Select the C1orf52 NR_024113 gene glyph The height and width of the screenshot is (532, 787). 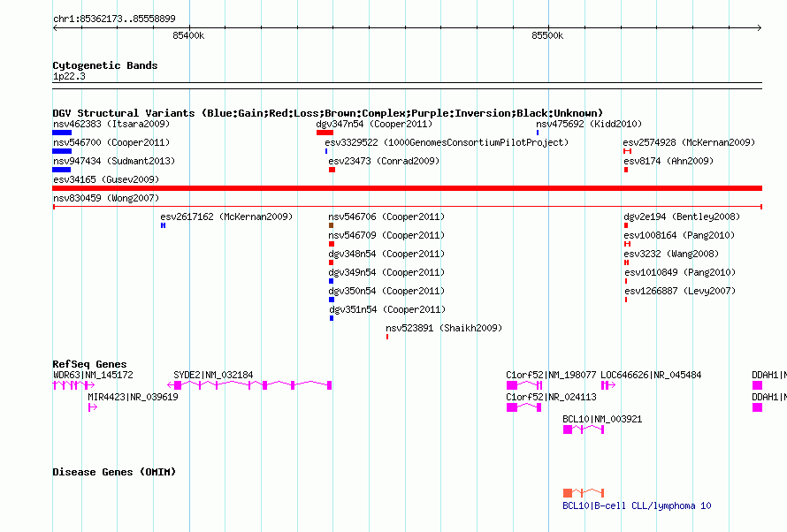point(524,407)
